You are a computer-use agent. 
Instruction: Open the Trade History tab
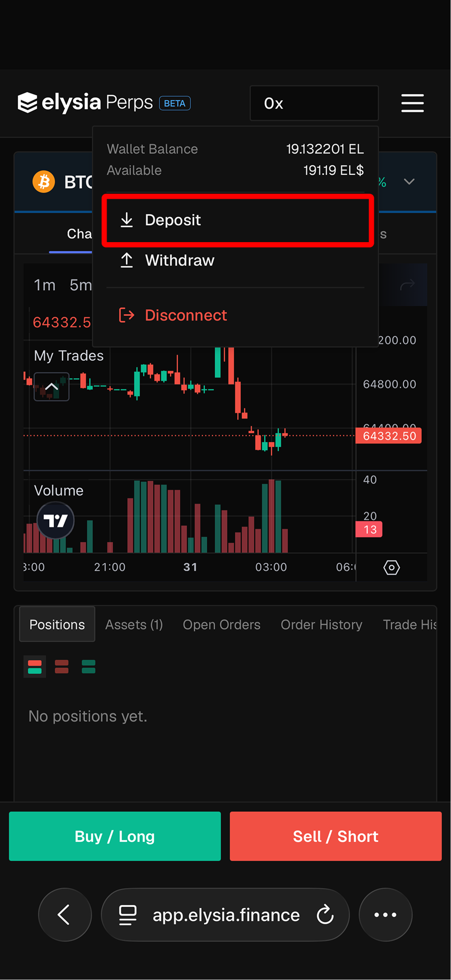pos(410,625)
